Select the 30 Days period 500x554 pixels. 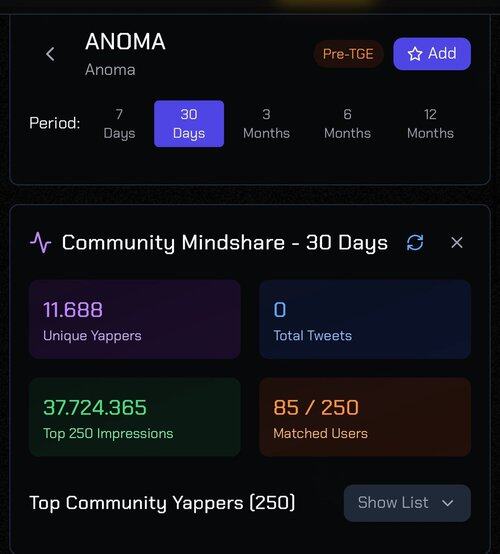189,124
